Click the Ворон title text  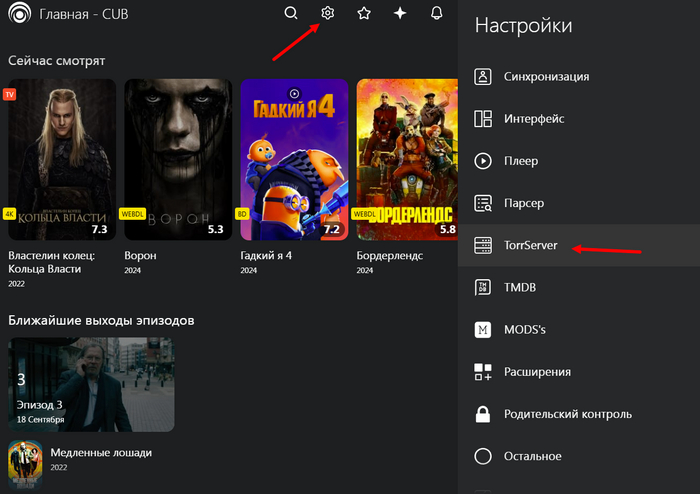[140, 256]
